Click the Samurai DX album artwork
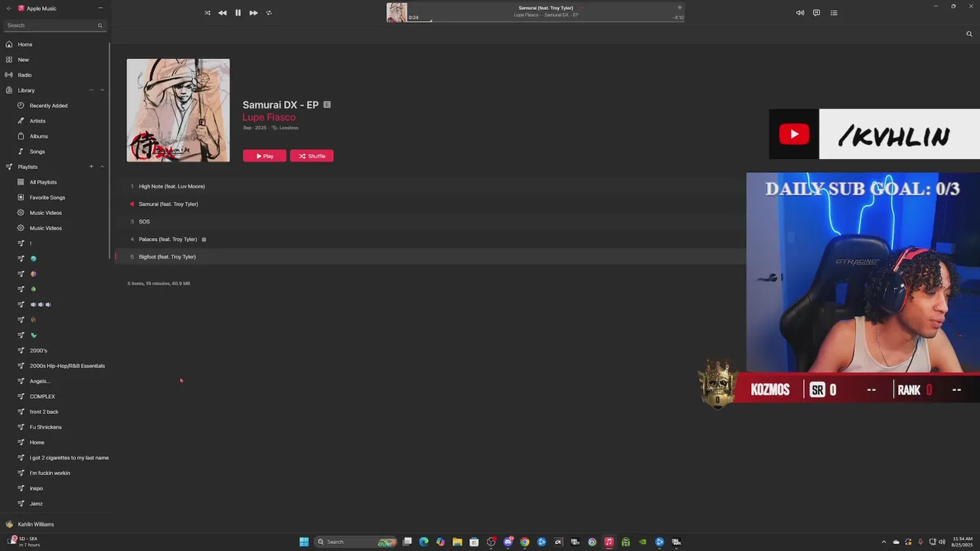 tap(178, 110)
